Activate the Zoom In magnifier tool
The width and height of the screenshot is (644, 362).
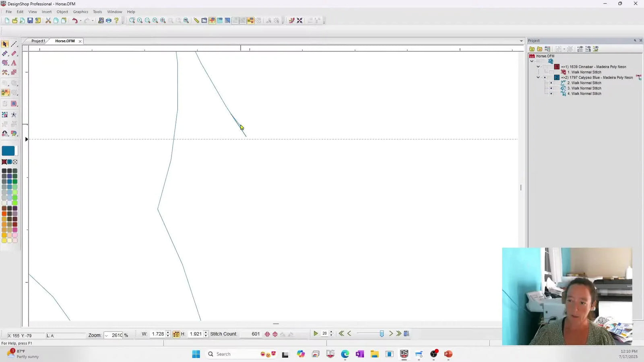140,20
